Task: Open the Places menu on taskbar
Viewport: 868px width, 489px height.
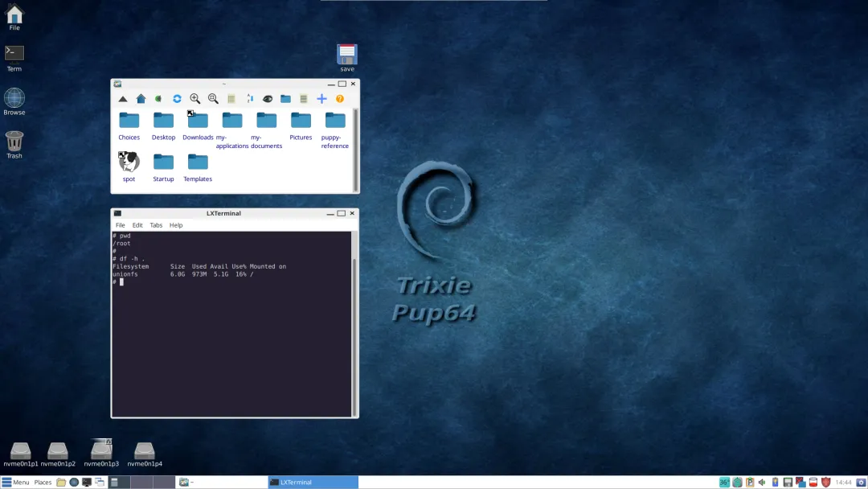Action: point(43,483)
